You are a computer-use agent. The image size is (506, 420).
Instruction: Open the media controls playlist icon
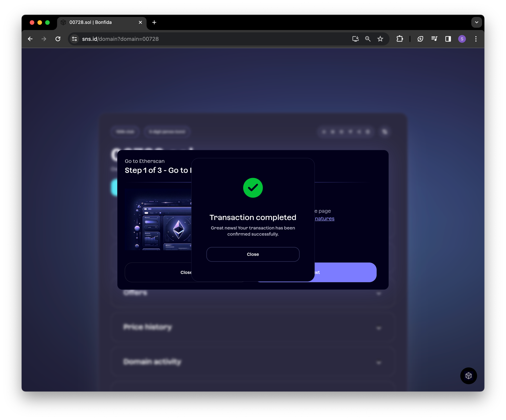click(434, 39)
